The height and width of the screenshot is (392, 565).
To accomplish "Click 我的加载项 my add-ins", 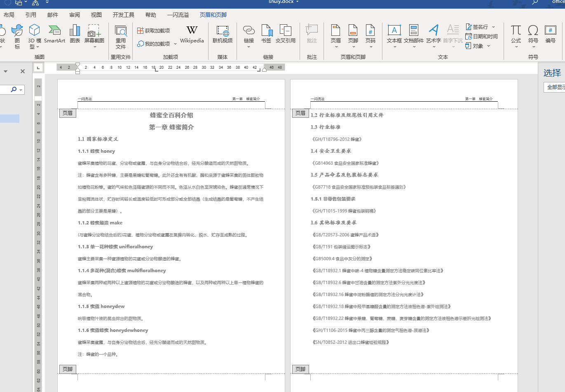I will [154, 44].
